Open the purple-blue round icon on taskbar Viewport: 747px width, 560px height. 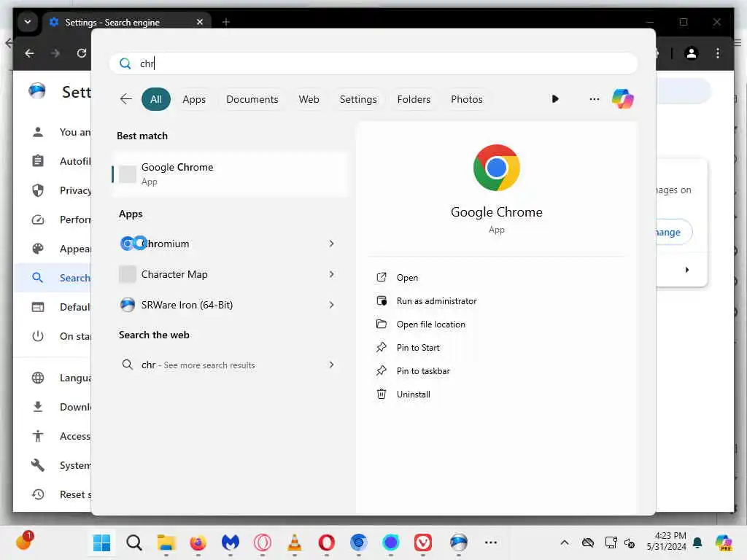391,542
